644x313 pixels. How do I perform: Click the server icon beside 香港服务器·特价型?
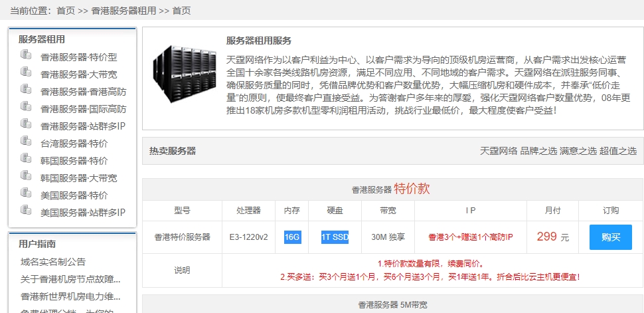click(x=26, y=55)
